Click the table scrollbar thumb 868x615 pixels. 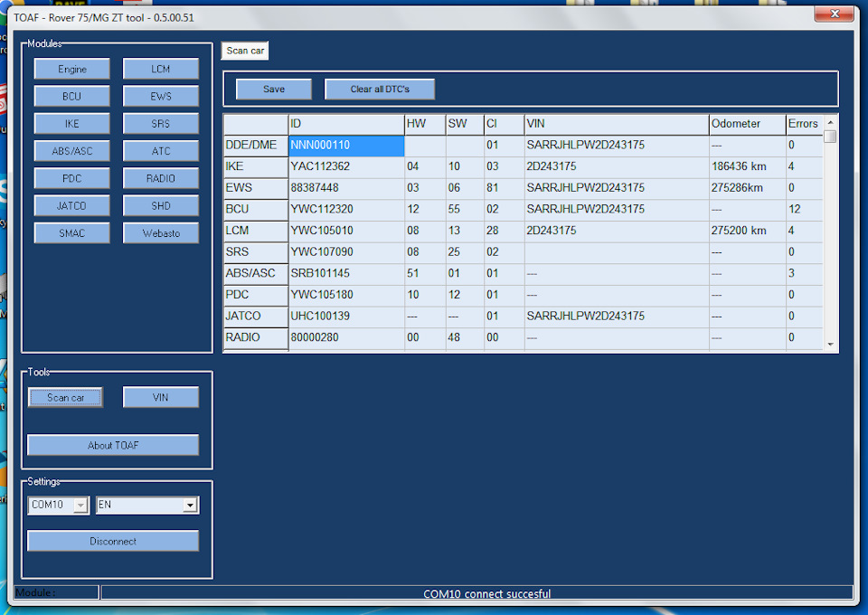pyautogui.click(x=830, y=137)
